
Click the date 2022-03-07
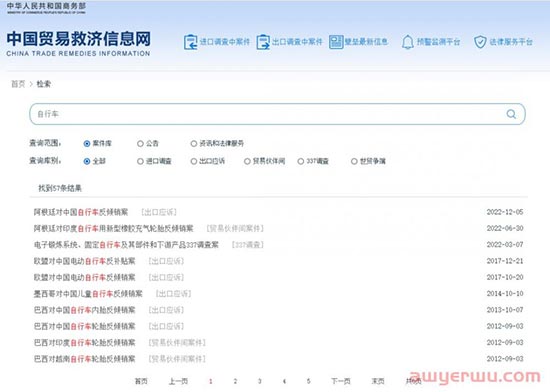point(505,245)
